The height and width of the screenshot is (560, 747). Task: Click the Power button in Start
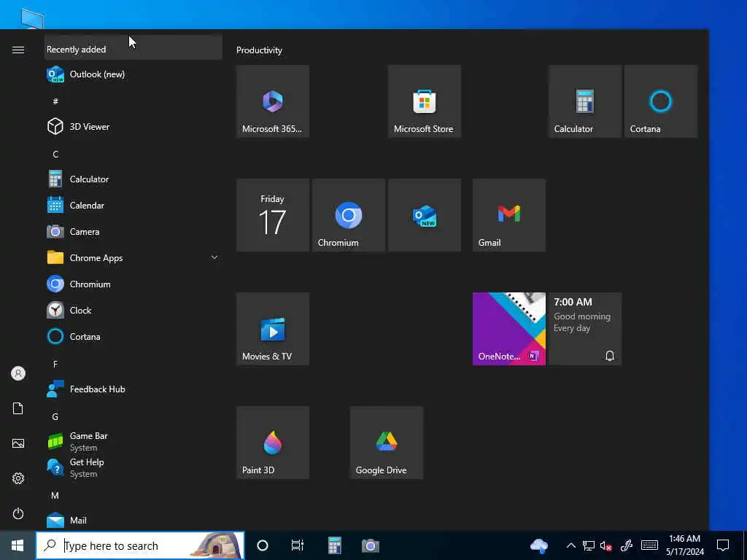tap(18, 513)
